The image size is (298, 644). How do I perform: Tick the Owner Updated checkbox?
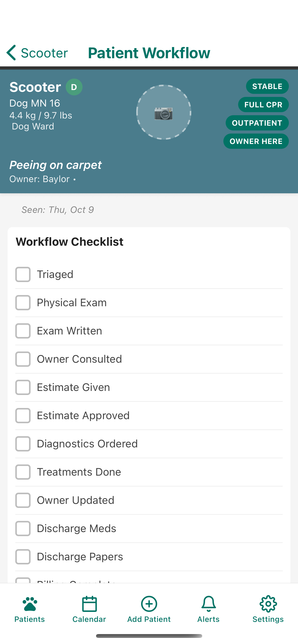[23, 500]
